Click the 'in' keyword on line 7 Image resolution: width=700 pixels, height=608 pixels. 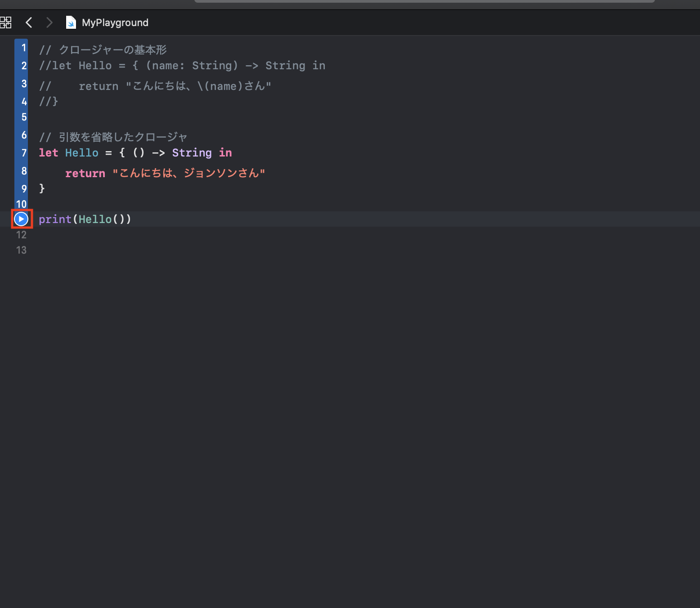click(x=225, y=153)
